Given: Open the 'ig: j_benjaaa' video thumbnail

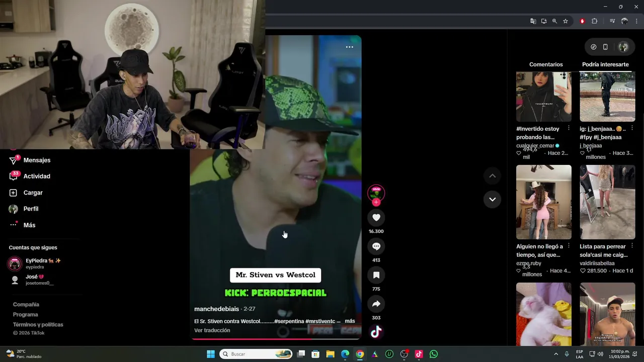Looking at the screenshot, I should (607, 97).
